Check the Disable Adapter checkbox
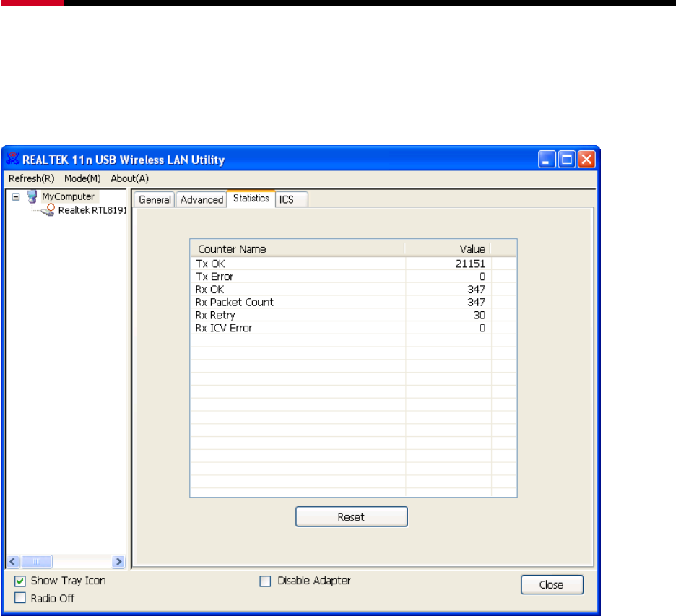Screen dimensions: 676x616 click(265, 581)
